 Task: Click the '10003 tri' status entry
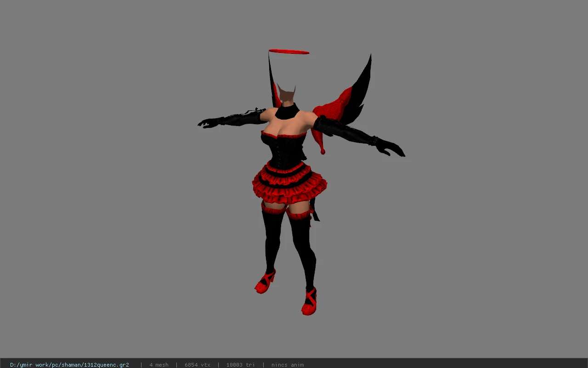pyautogui.click(x=240, y=365)
